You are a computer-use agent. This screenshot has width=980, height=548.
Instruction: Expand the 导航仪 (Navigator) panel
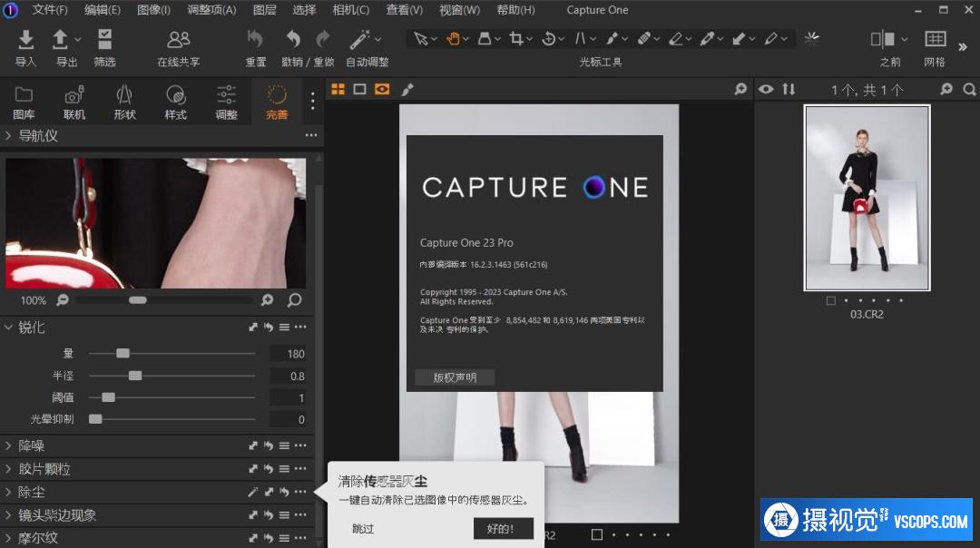(x=8, y=135)
